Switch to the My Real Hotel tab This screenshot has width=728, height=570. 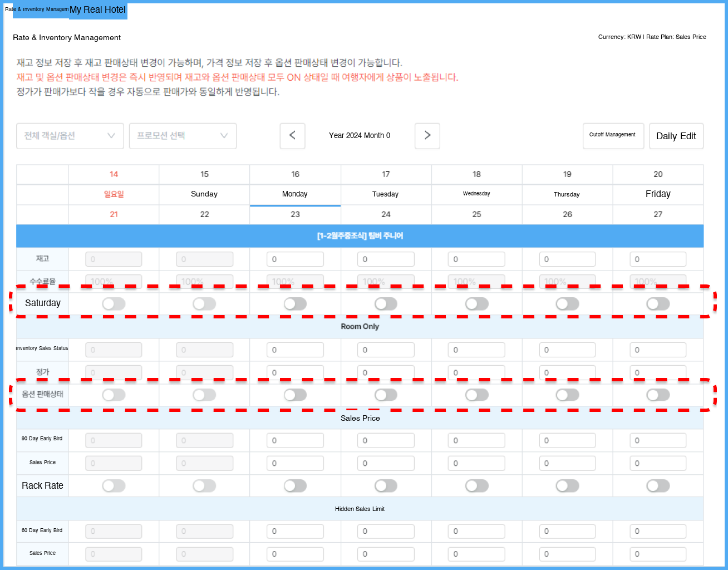(98, 10)
